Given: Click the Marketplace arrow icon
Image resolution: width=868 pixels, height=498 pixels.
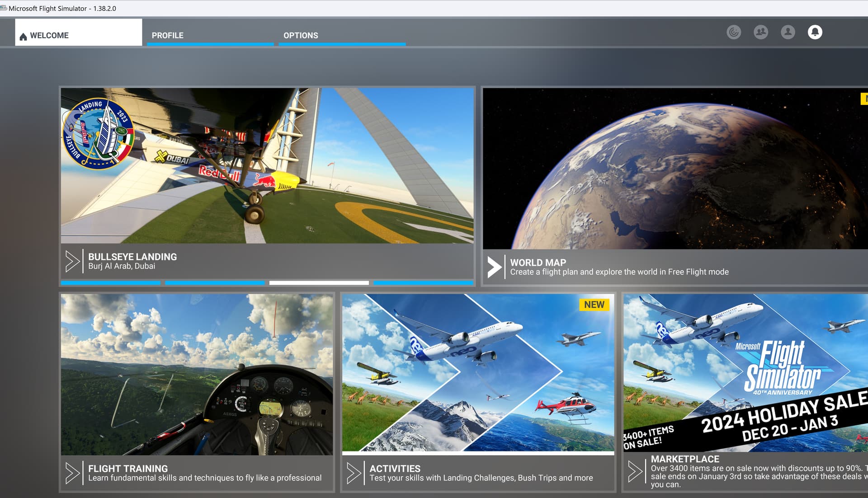Looking at the screenshot, I should pyautogui.click(x=635, y=471).
